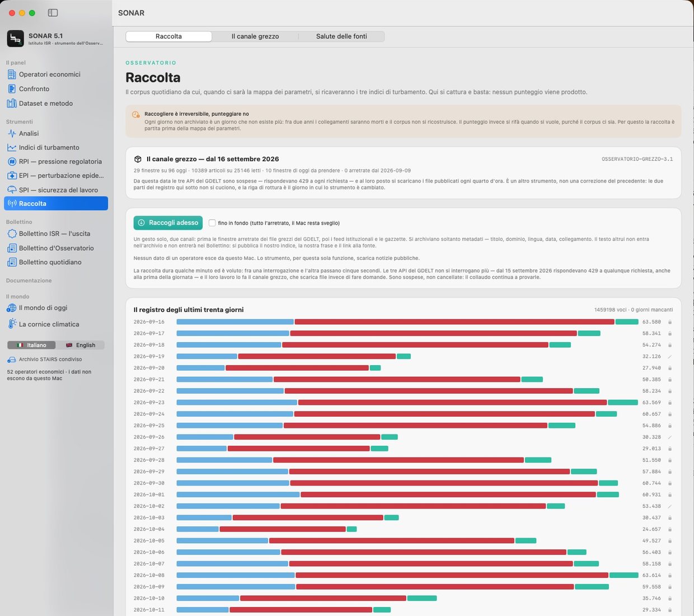Switch to the Il canale grezzo tab
The height and width of the screenshot is (616, 694).
(x=255, y=36)
